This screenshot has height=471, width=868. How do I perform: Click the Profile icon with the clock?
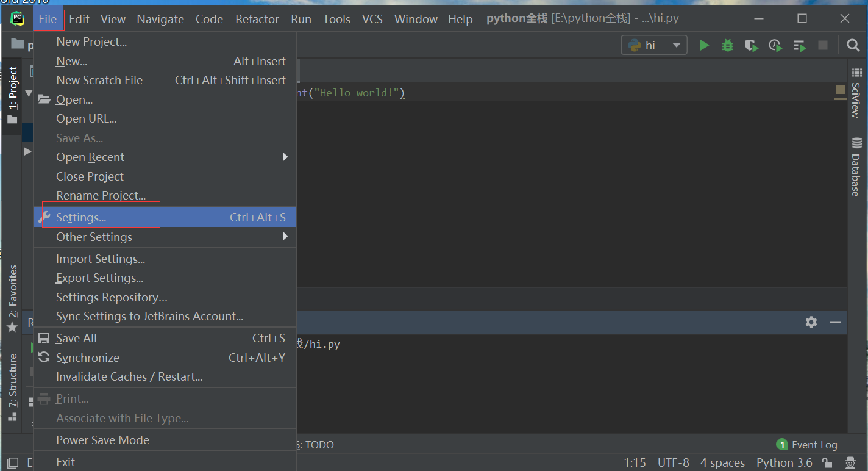(x=775, y=45)
